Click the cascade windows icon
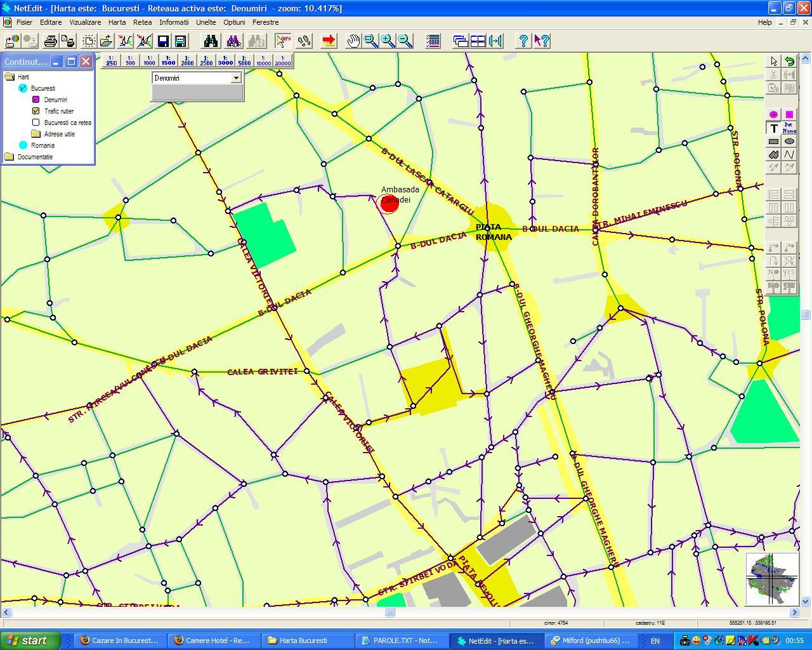The image size is (812, 650). (x=461, y=41)
